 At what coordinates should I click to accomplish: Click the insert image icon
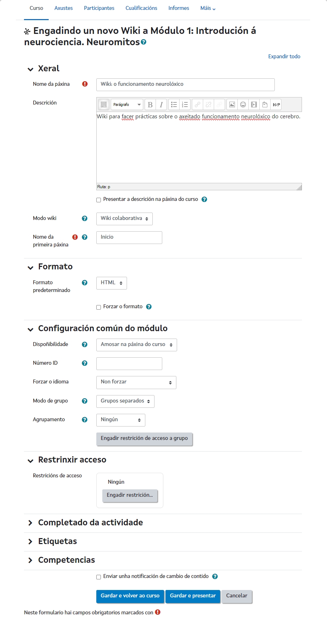pos(232,105)
